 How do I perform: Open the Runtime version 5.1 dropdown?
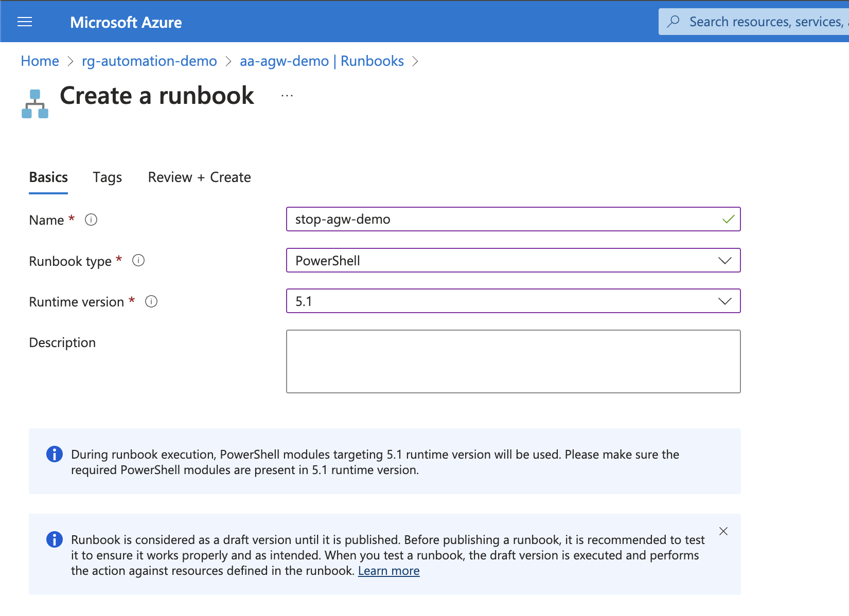pos(514,301)
